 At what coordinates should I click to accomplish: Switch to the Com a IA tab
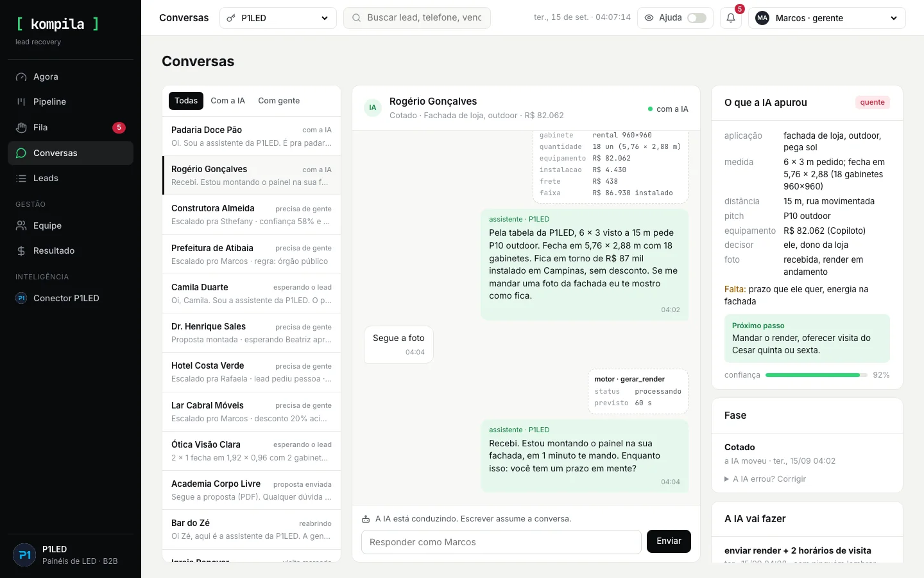coord(228,101)
